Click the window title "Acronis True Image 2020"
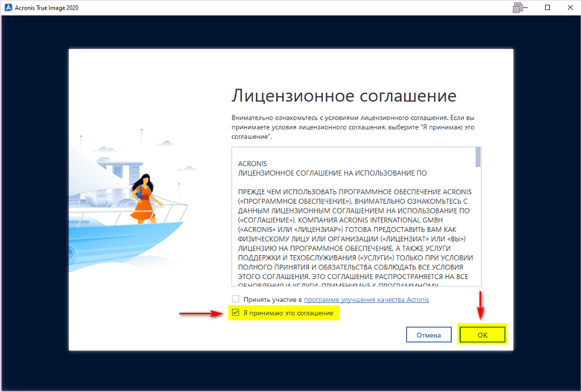The width and height of the screenshot is (581, 392). click(47, 8)
